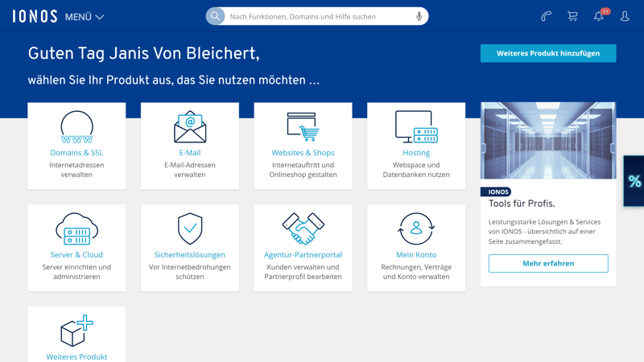Screen dimensions: 644x362
Task: Click the Mein Konto user icon
Action: click(416, 229)
